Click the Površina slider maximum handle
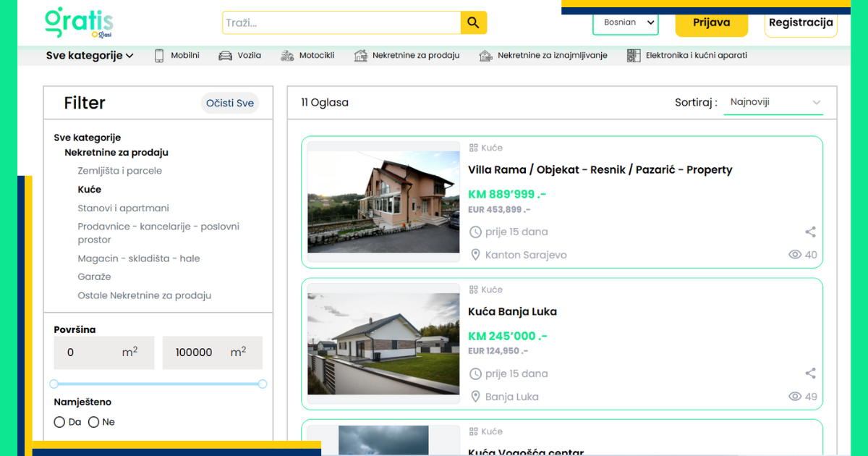The image size is (868, 456). 263,384
